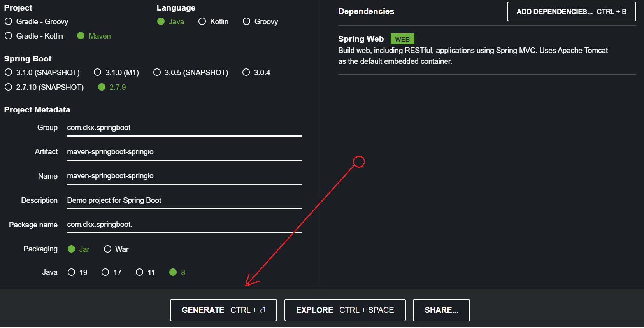Pick Spring Boot 2.7.9
644x328 pixels.
pos(112,87)
